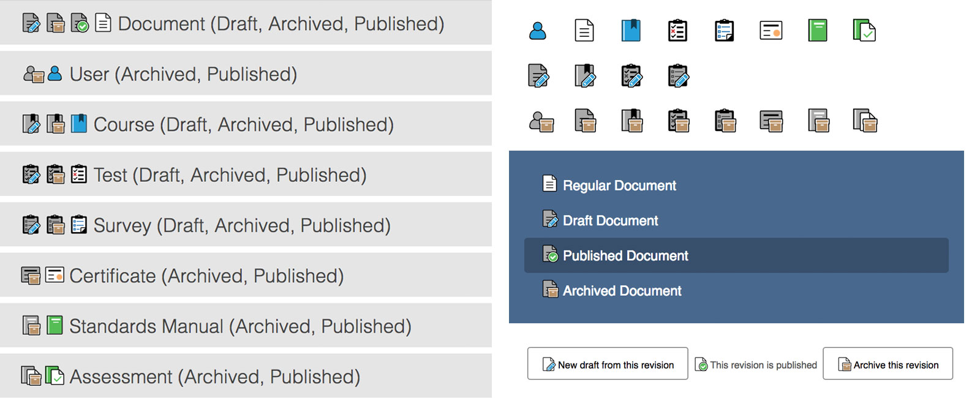Image resolution: width=980 pixels, height=398 pixels.
Task: Click the certificate icon with orange dot
Action: click(771, 31)
